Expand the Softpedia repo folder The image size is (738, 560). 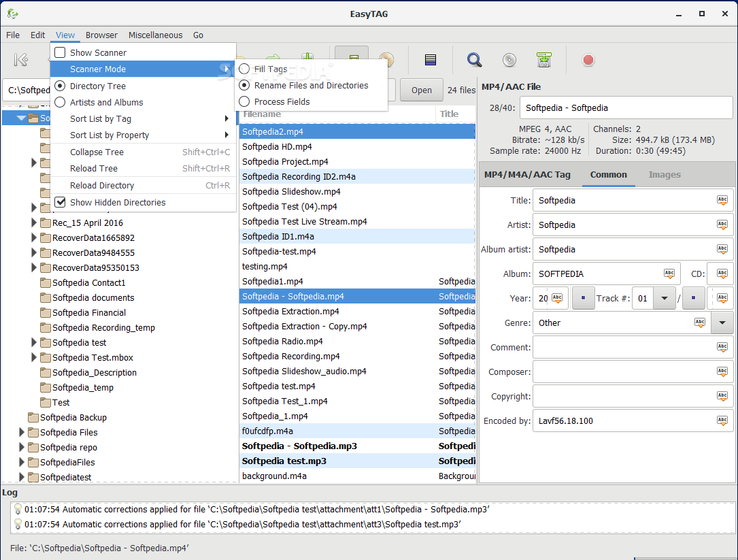[x=22, y=448]
